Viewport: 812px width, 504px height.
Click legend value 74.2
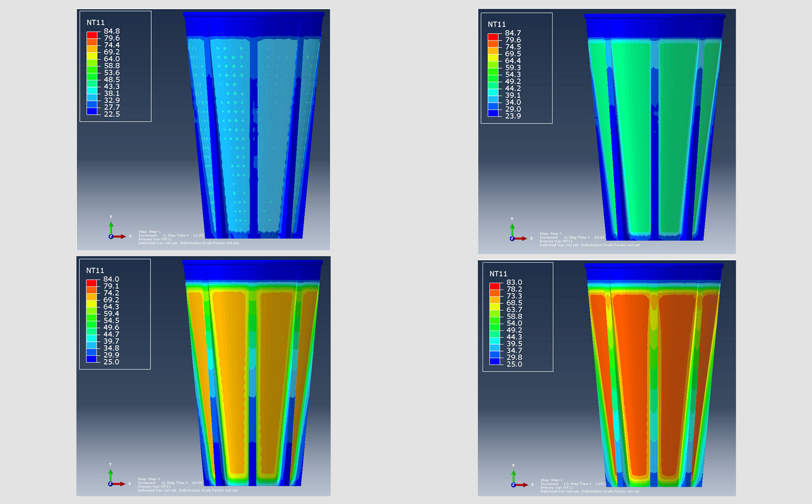111,293
